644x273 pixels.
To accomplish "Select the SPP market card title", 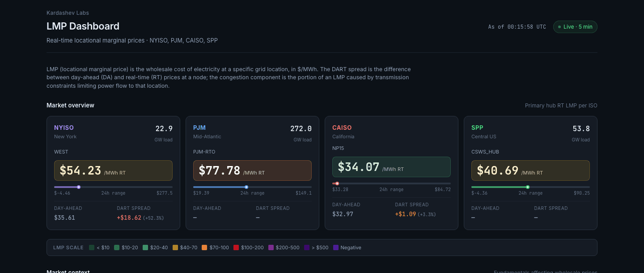I will point(477,128).
